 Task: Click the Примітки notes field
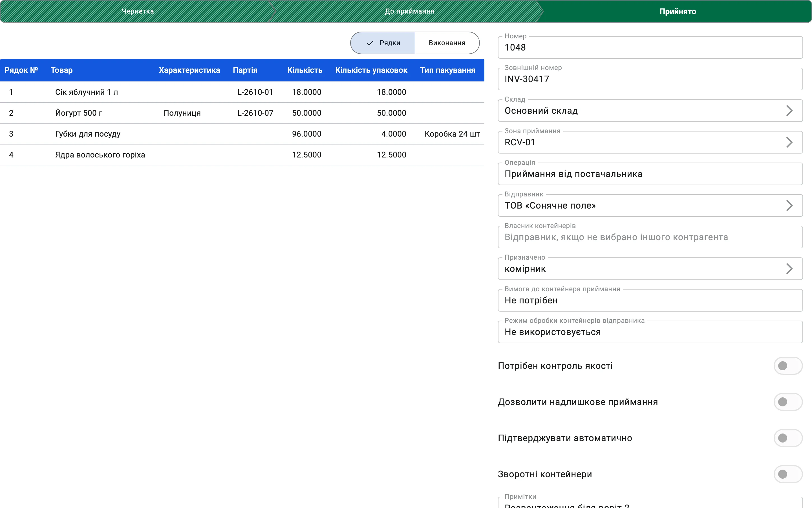tap(650, 503)
